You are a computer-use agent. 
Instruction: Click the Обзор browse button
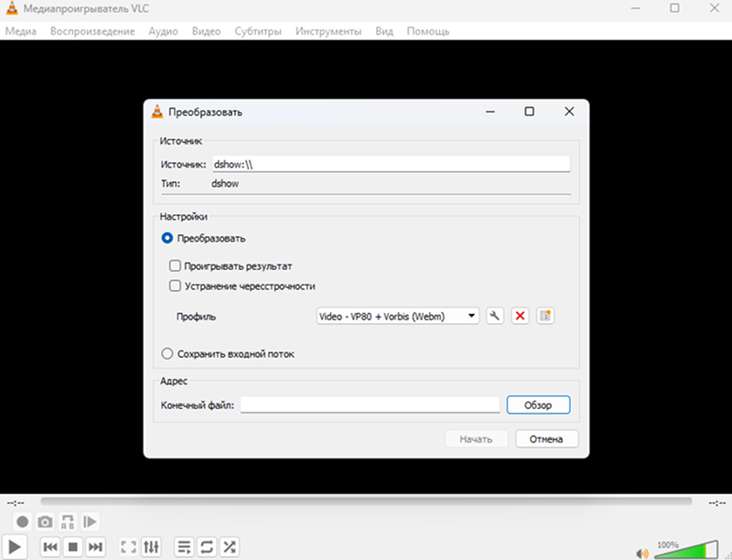(x=538, y=404)
